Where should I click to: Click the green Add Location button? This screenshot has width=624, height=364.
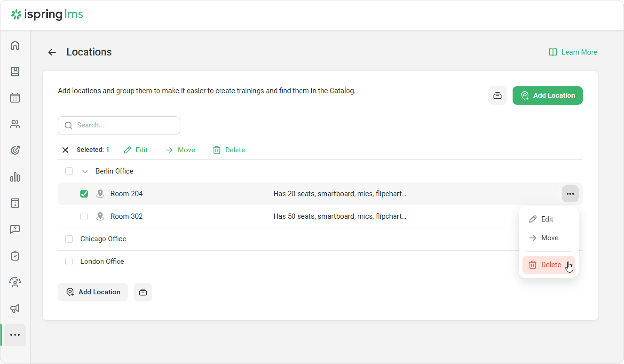pyautogui.click(x=547, y=95)
